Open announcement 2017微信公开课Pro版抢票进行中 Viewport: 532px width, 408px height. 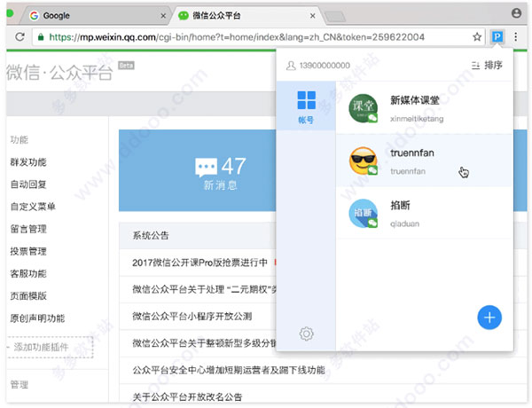tap(199, 263)
